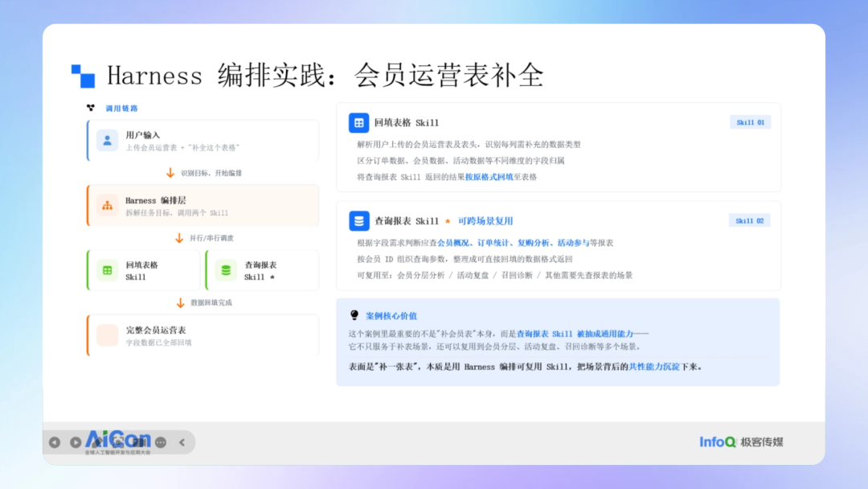Click the Harness 编排层 orange hierarchy icon

coord(108,205)
